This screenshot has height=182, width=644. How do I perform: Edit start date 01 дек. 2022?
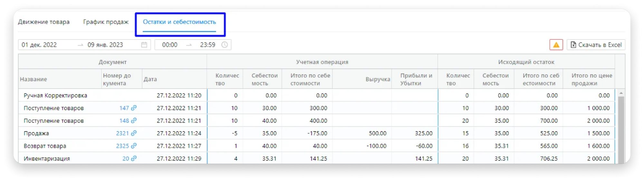[x=39, y=45]
